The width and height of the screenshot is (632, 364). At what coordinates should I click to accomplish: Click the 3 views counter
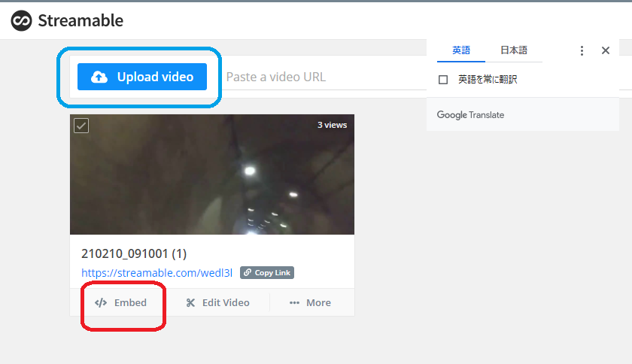coord(332,125)
